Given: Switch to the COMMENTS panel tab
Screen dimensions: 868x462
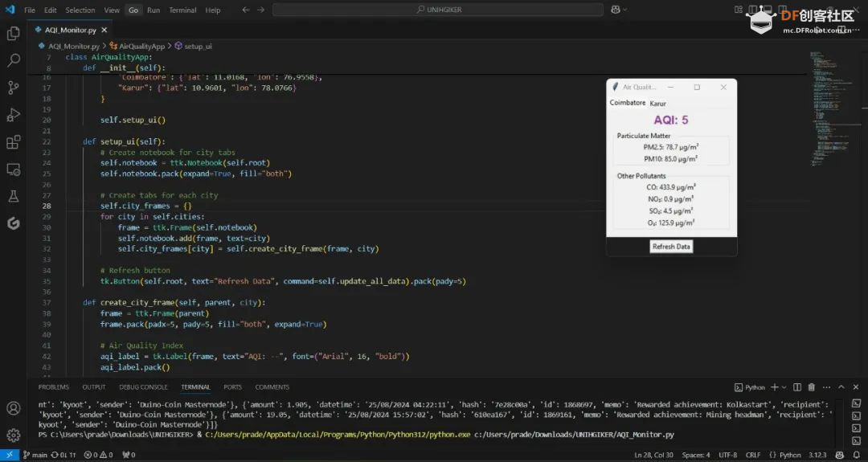Looking at the screenshot, I should (272, 387).
